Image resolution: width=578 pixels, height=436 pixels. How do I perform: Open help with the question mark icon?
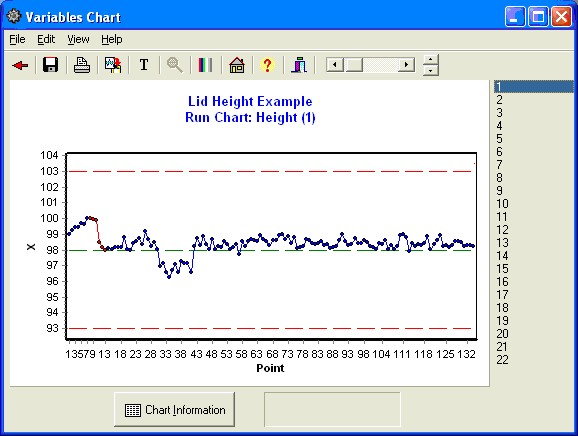coord(267,65)
